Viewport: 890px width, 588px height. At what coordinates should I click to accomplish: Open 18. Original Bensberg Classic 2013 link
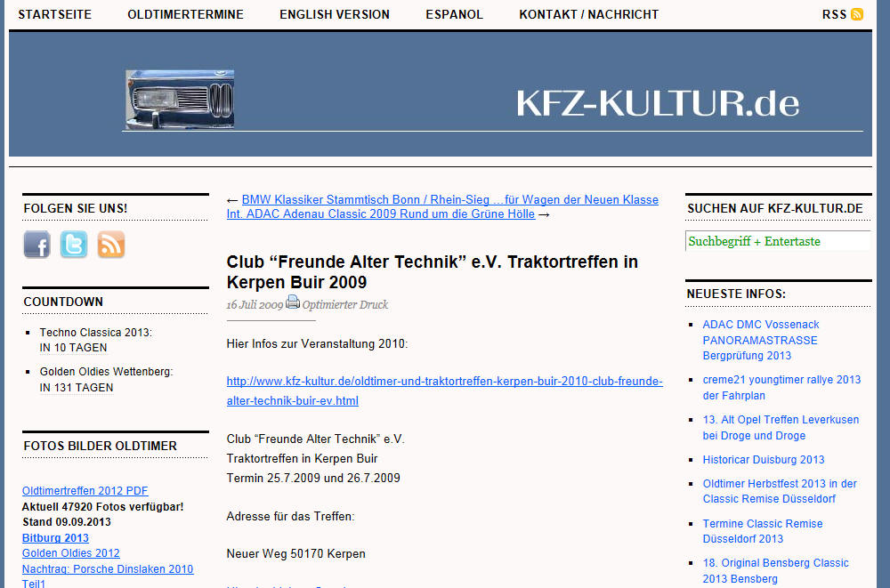point(775,571)
